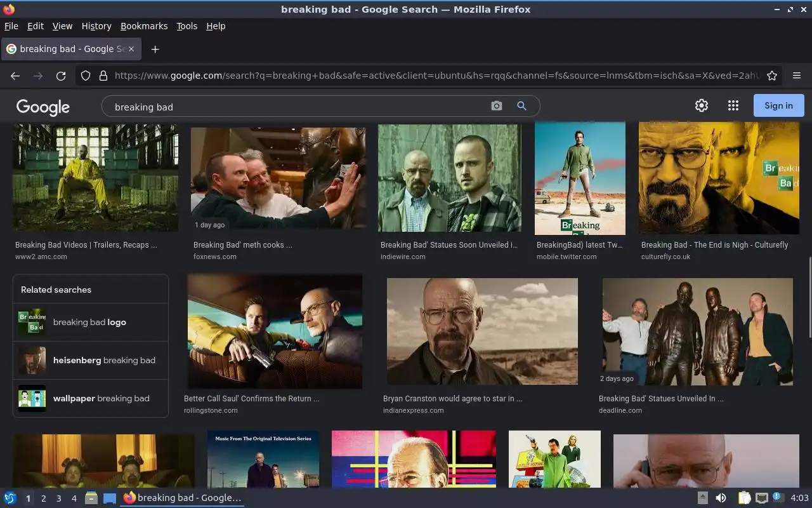Open the History menu
Viewport: 812px width, 508px height.
point(96,26)
